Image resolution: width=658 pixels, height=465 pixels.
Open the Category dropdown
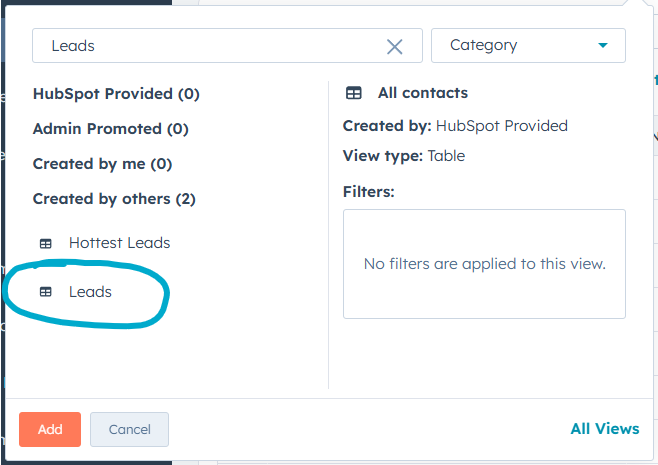coord(527,45)
